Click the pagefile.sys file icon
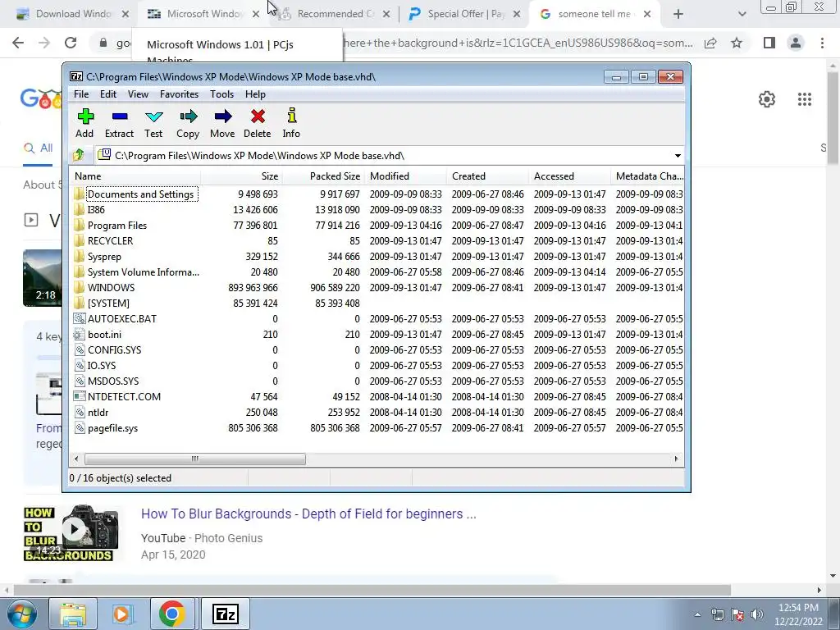840x630 pixels. [x=80, y=428]
